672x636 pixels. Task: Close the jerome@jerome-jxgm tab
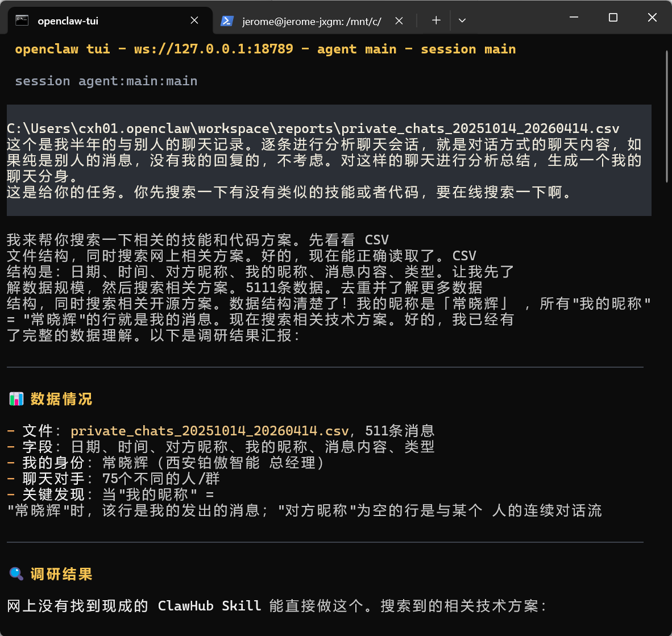pos(399,19)
